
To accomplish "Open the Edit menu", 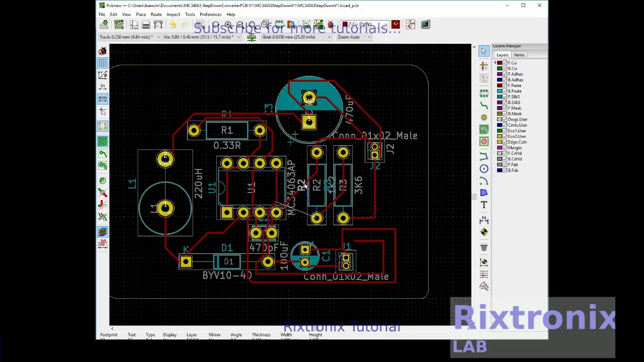I will [x=114, y=15].
